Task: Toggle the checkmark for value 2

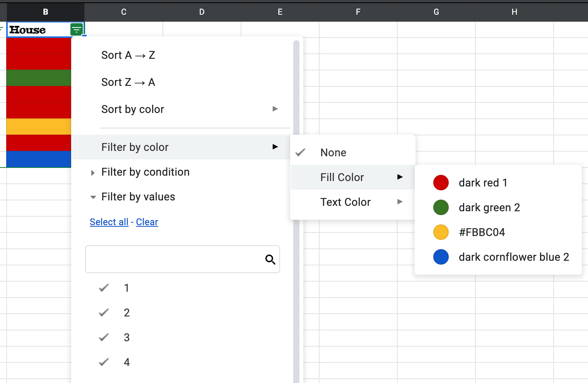Action: [x=104, y=313]
